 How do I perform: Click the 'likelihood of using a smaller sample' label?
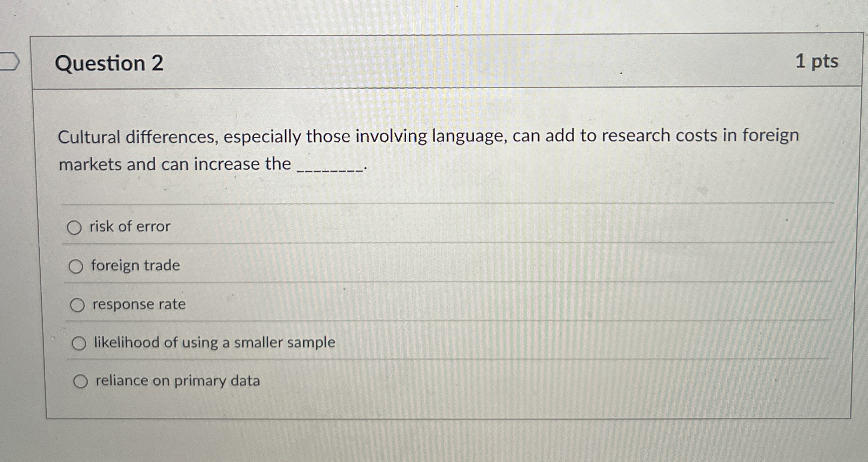tap(213, 342)
